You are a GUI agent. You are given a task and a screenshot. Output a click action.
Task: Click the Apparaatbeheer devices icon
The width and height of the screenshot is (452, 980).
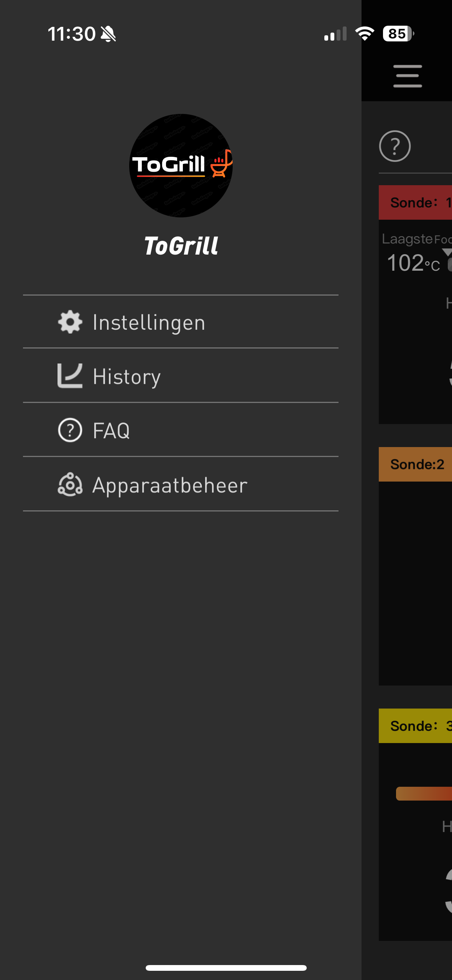pos(70,485)
